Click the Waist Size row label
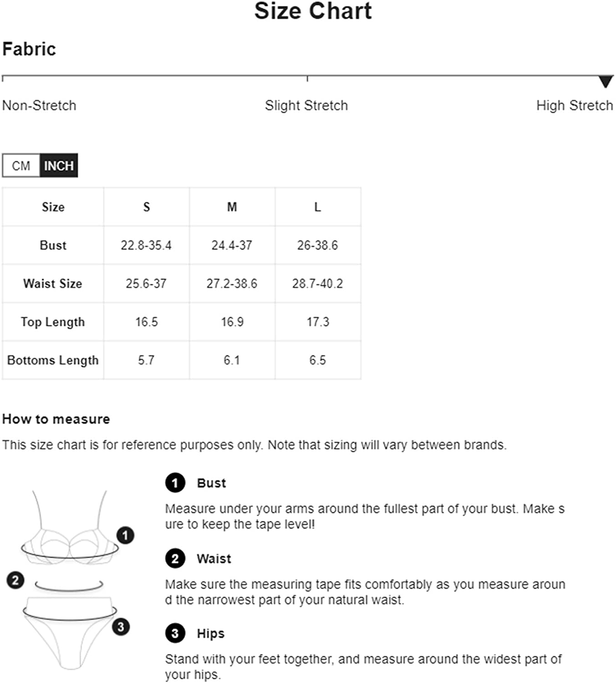616x683 pixels. (x=53, y=284)
